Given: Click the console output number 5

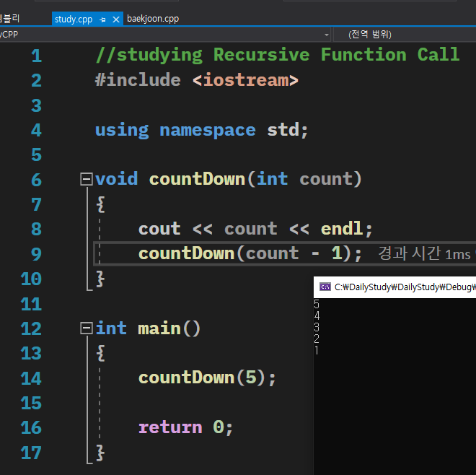Looking at the screenshot, I should click(317, 304).
